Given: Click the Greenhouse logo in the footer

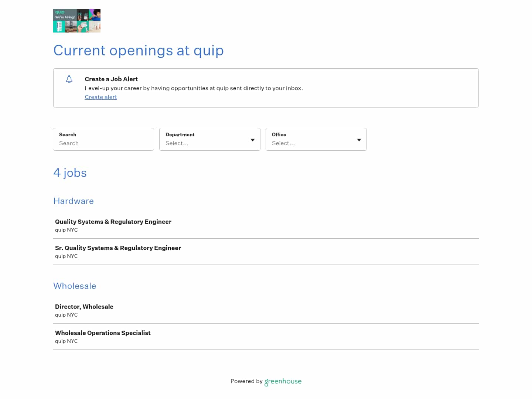Looking at the screenshot, I should pos(283,382).
